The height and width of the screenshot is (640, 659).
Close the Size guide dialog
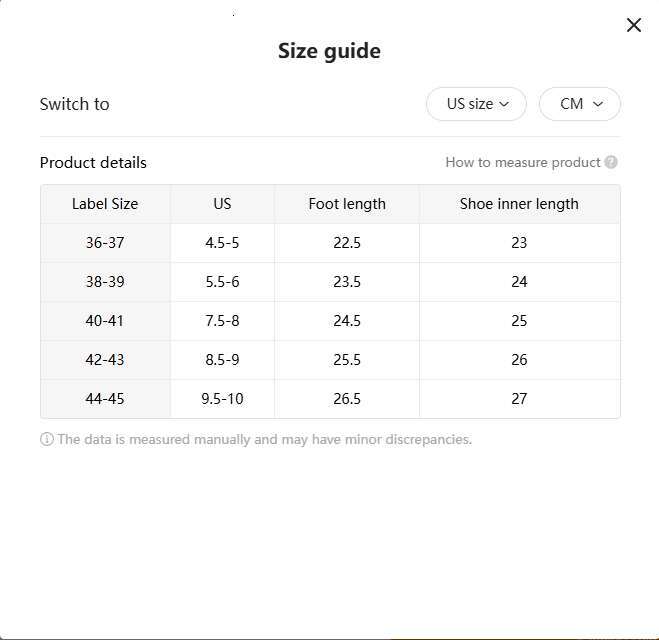[x=633, y=25]
